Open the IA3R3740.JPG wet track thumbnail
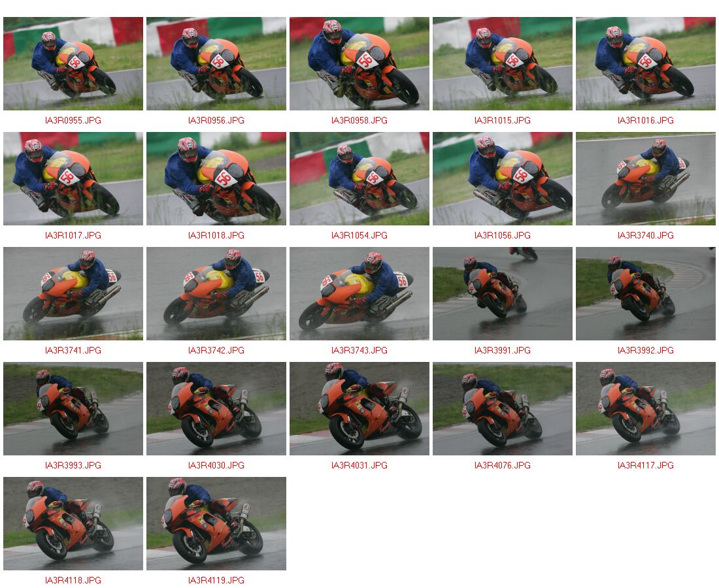 point(646,179)
